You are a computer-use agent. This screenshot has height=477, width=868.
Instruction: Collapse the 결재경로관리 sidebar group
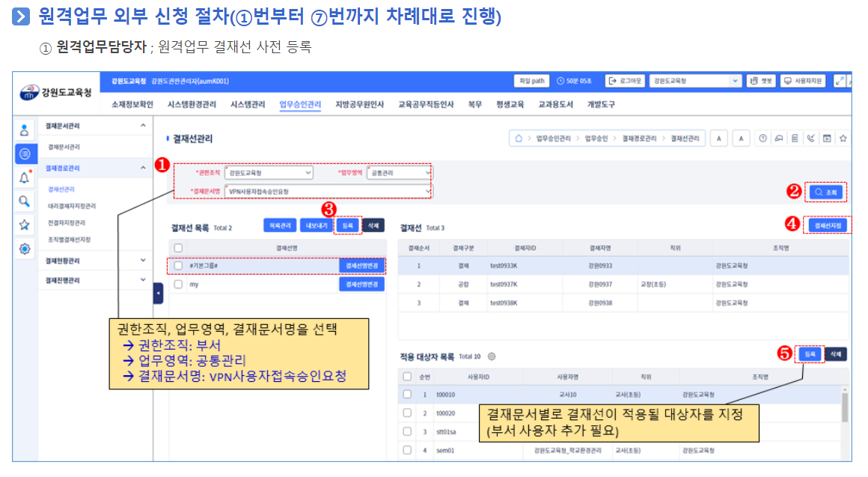pos(143,167)
